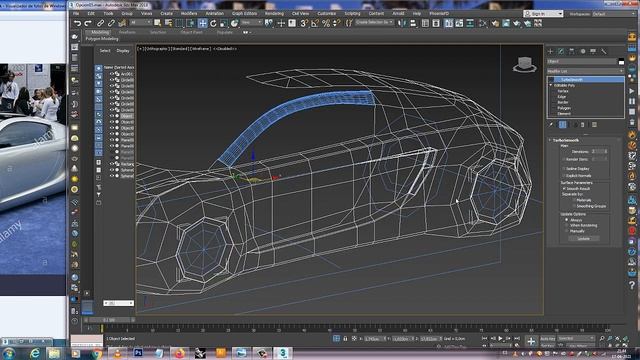The height and width of the screenshot is (360, 640).
Task: Click the Select menu in Scene Explorer
Action: pyautogui.click(x=105, y=51)
